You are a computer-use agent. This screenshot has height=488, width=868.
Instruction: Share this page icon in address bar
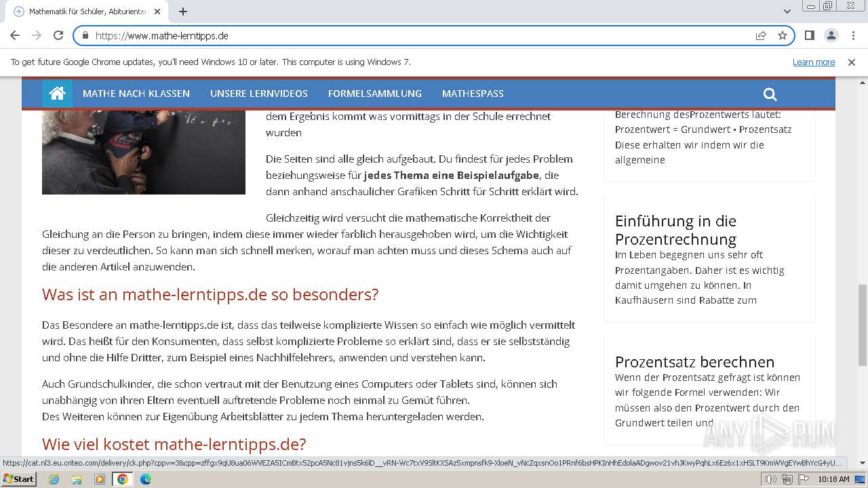click(761, 35)
